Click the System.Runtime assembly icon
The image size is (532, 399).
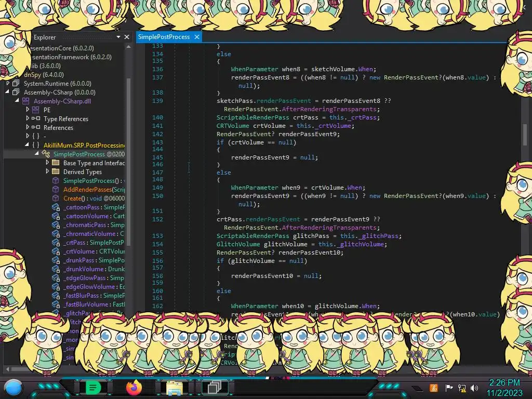16,83
